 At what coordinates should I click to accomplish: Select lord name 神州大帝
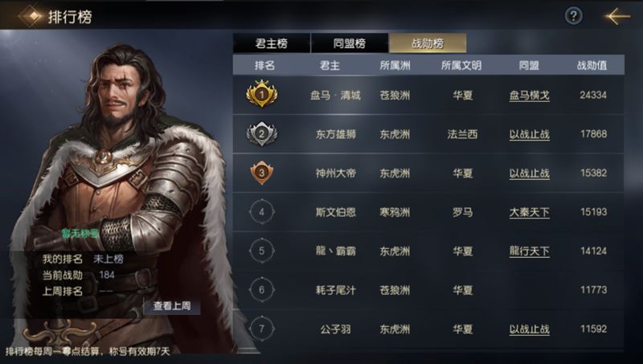point(335,173)
